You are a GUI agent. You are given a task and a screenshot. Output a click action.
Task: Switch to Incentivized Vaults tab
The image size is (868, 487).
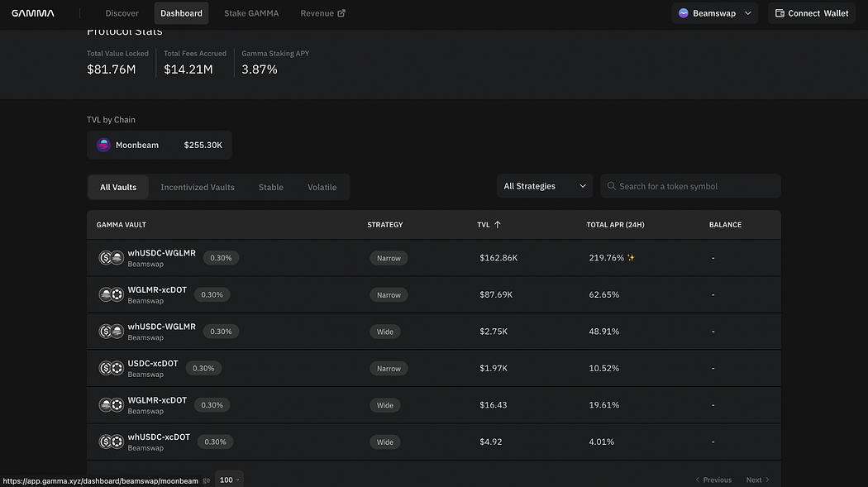[198, 187]
